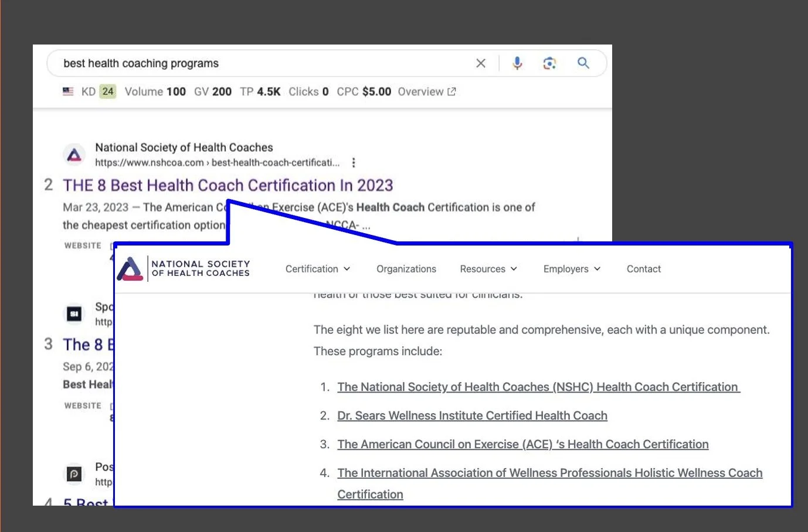The height and width of the screenshot is (532, 808).
Task: Open the ACE Health Coach Certification link
Action: [523, 444]
